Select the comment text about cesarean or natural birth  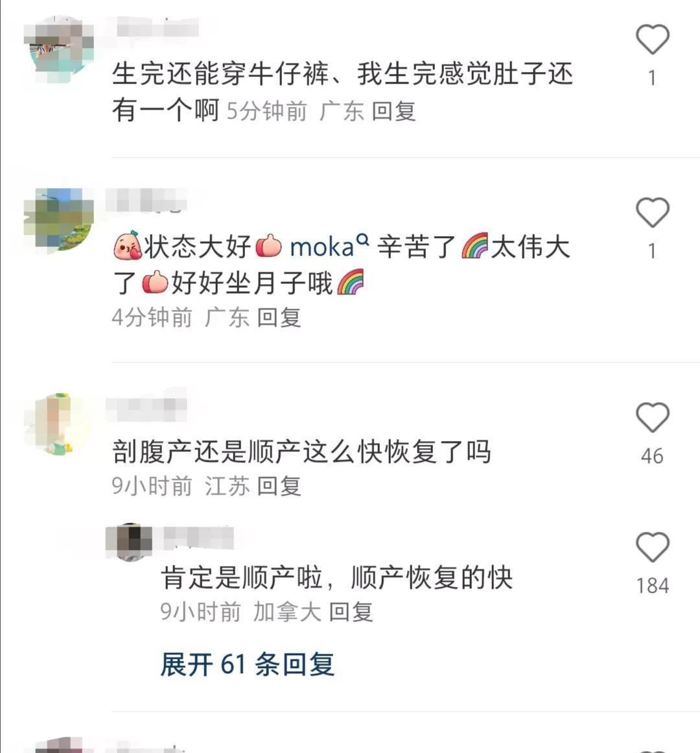coord(301,452)
